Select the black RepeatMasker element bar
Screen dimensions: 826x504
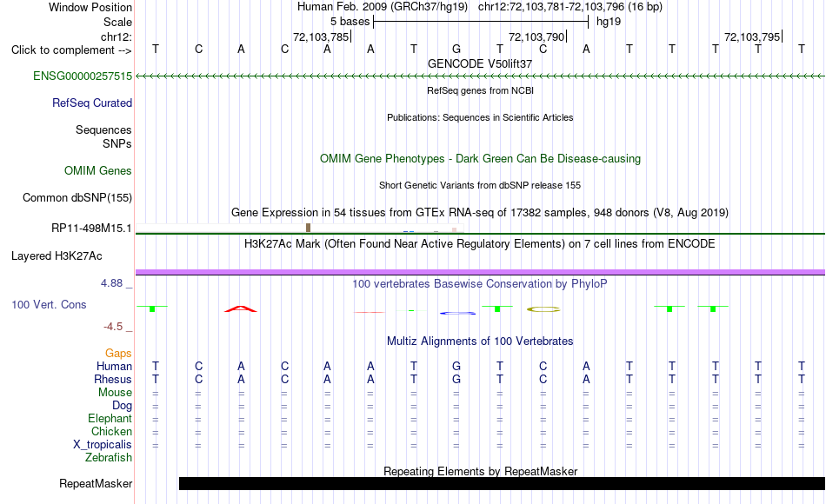tap(502, 483)
